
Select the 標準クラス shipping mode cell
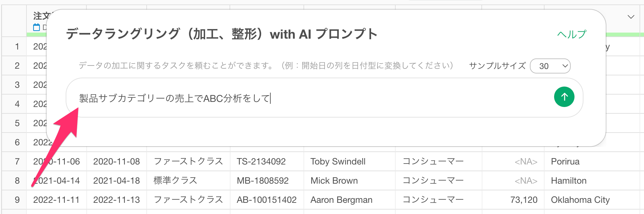[188, 180]
